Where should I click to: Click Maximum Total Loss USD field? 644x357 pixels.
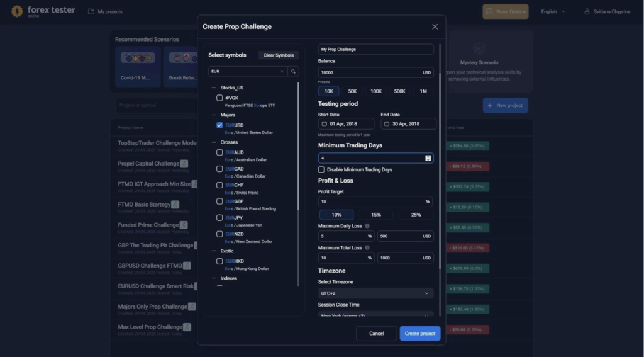[406, 258]
